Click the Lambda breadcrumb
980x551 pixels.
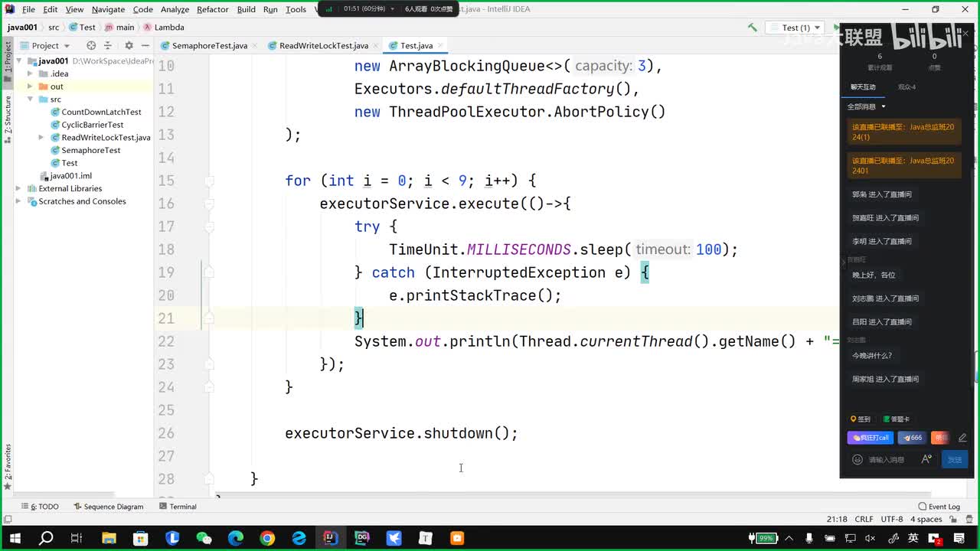164,28
